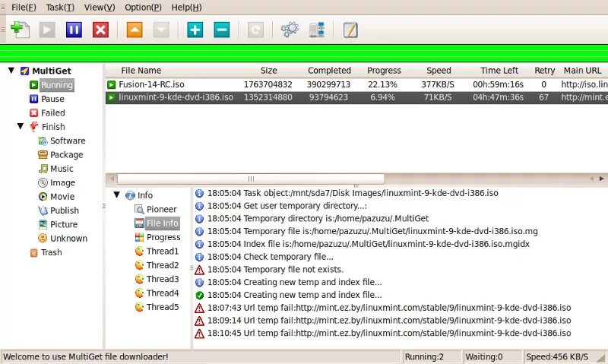View Thread3 log
This screenshot has width=608, height=364.
163,279
